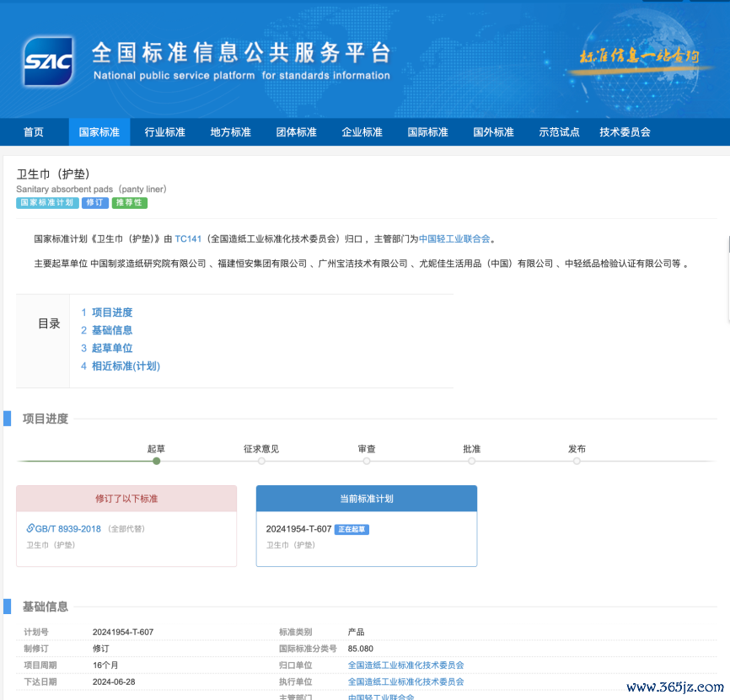Switch to the 团体标准 tab

coord(296,132)
